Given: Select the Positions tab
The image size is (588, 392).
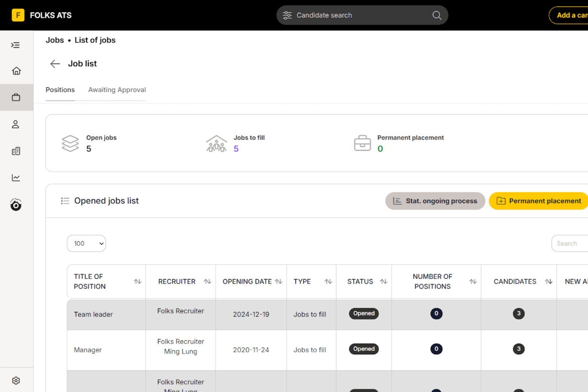Looking at the screenshot, I should click(x=60, y=90).
